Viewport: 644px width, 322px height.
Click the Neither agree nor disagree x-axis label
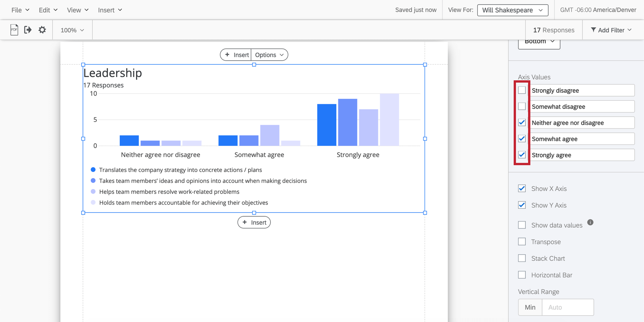coord(161,155)
